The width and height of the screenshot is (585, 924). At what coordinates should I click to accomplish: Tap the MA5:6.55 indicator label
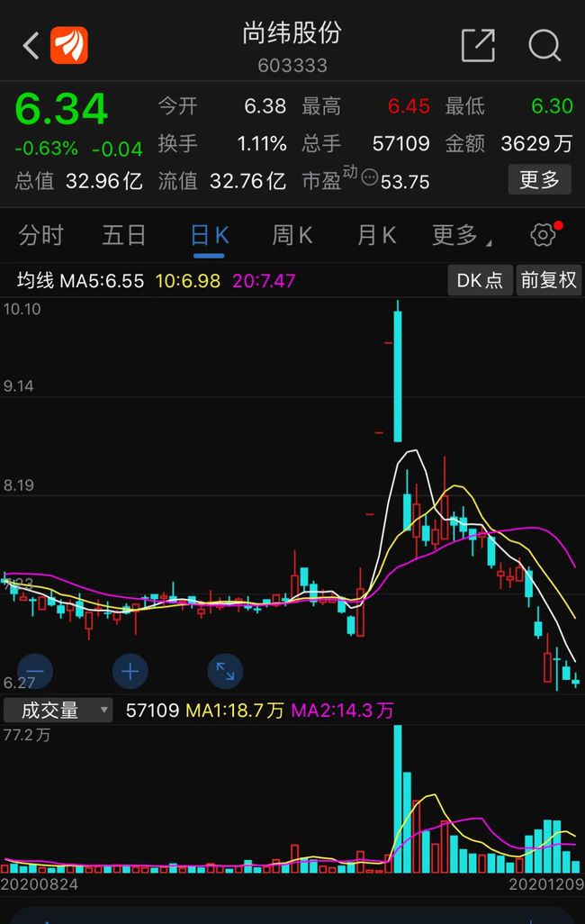(x=102, y=280)
